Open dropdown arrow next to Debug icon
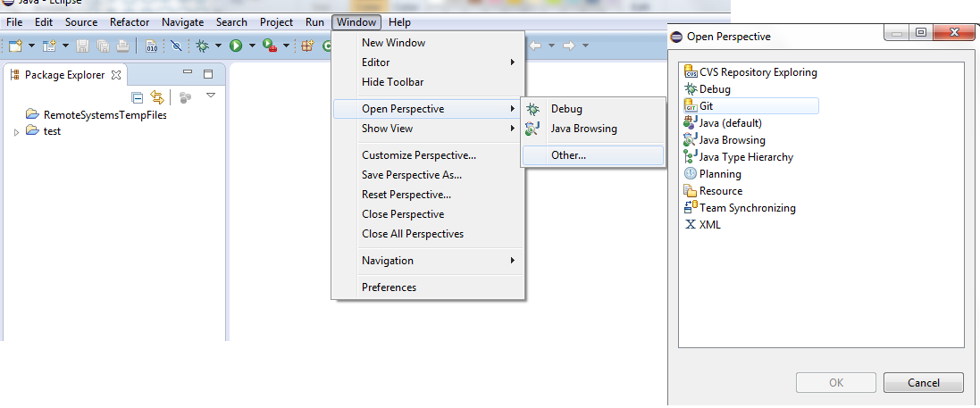Image resolution: width=980 pixels, height=408 pixels. [x=218, y=46]
